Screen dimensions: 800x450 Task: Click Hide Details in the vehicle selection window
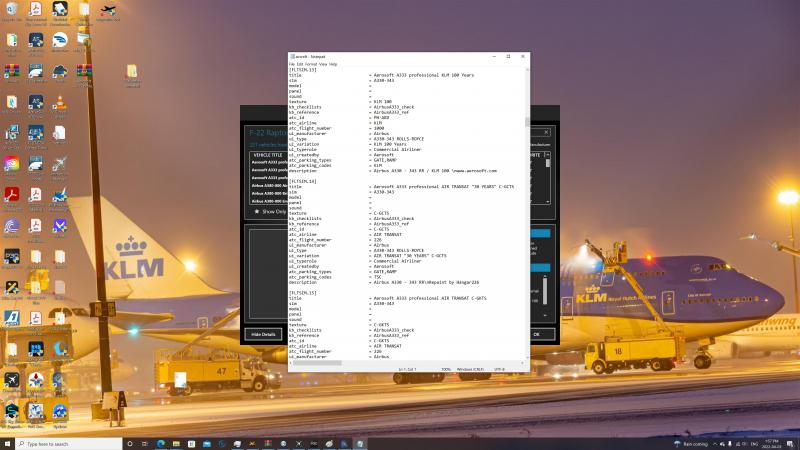[x=263, y=334]
